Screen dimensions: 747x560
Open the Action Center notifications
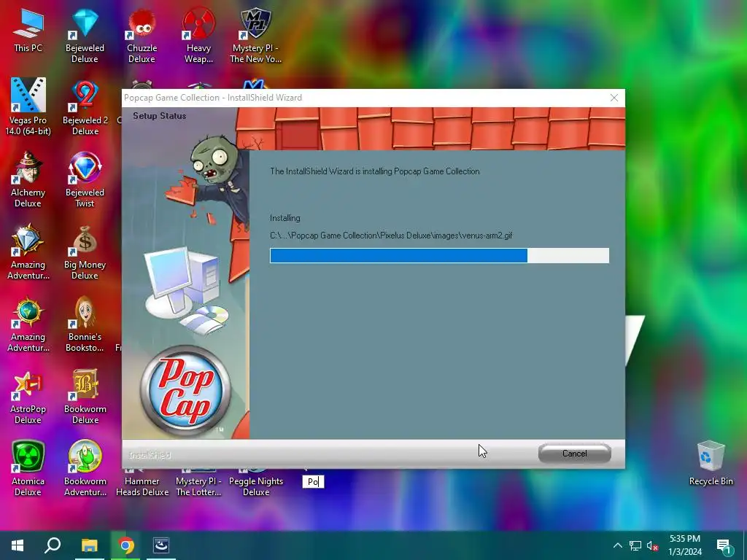point(723,545)
